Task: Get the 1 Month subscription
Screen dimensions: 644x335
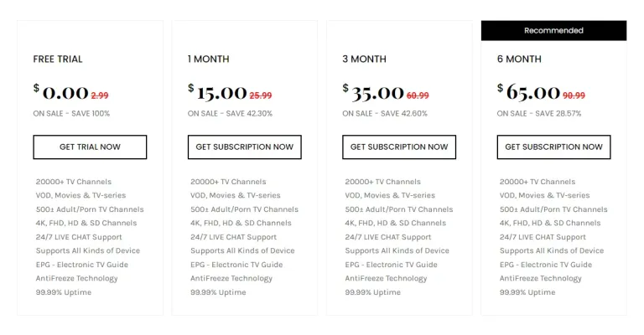Action: (244, 147)
